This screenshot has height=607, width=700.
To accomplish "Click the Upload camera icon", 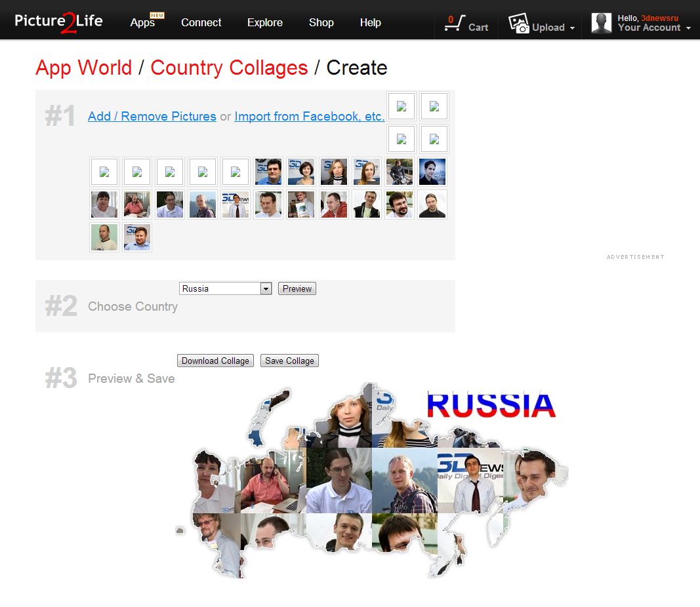I will click(x=519, y=24).
